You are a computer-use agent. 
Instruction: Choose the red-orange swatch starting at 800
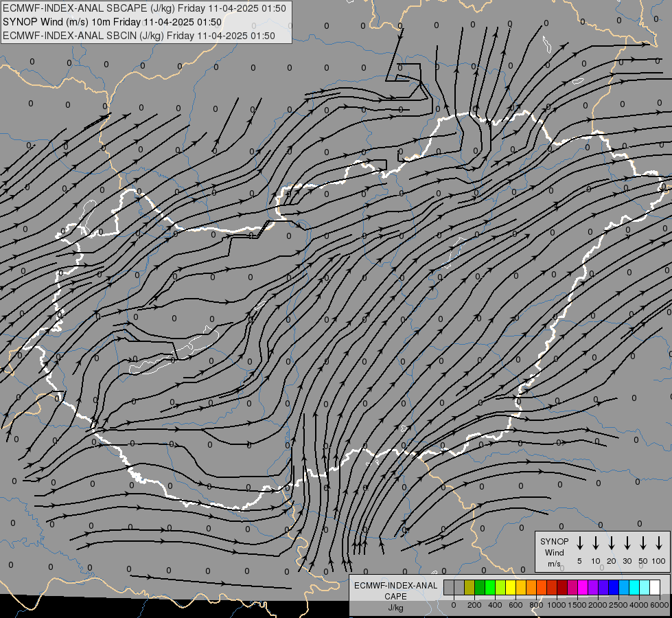(542, 587)
